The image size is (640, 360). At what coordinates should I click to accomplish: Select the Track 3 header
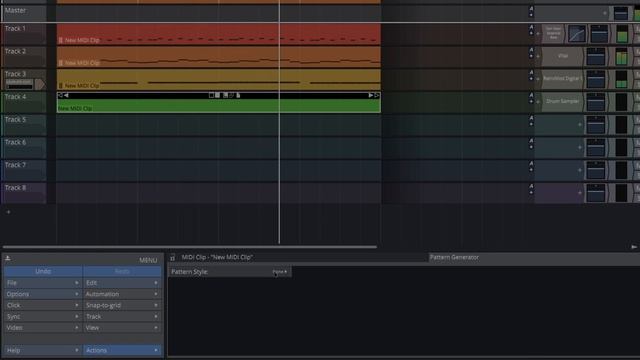coord(24,79)
